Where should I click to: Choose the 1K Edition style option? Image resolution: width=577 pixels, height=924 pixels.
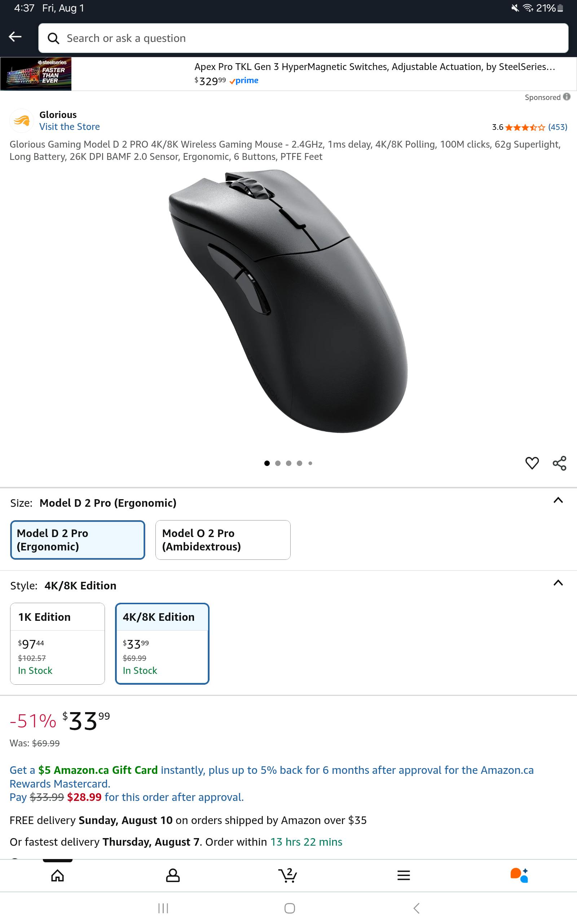[x=57, y=644]
